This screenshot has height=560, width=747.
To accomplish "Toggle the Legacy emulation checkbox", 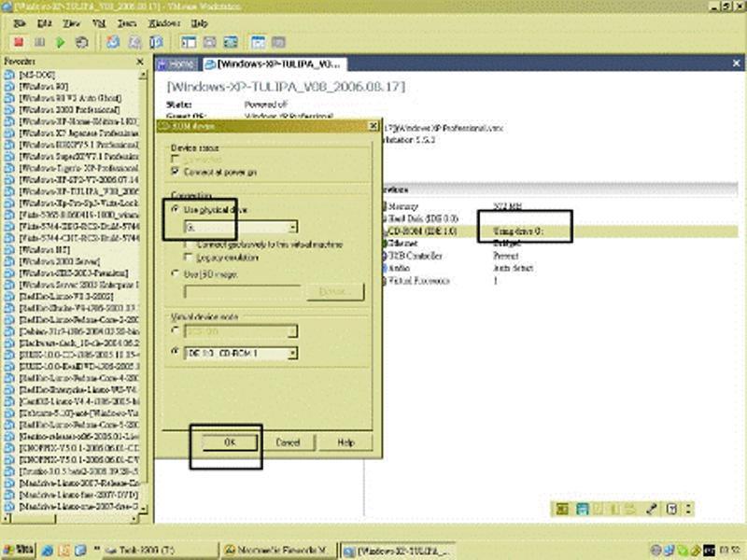I will click(189, 258).
